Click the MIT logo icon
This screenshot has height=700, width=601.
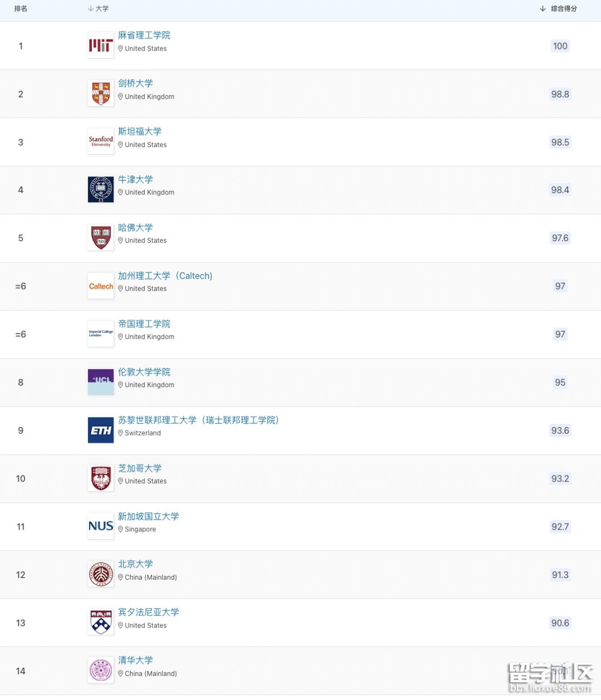[101, 46]
